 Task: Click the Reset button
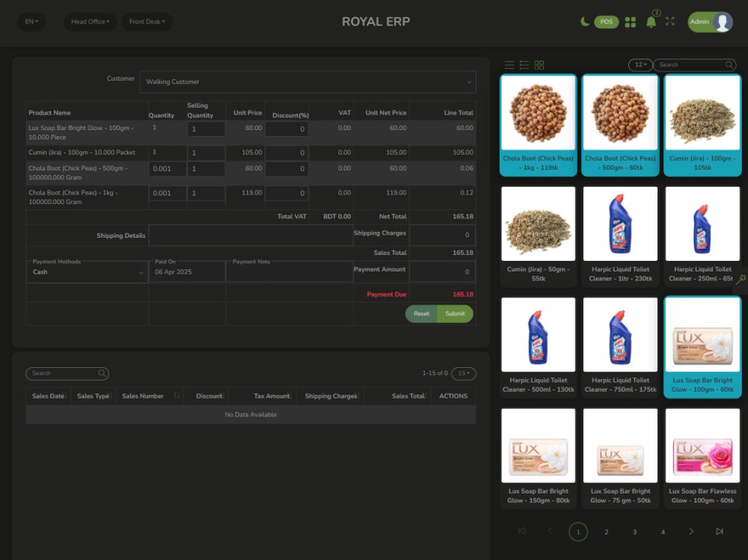pos(421,313)
